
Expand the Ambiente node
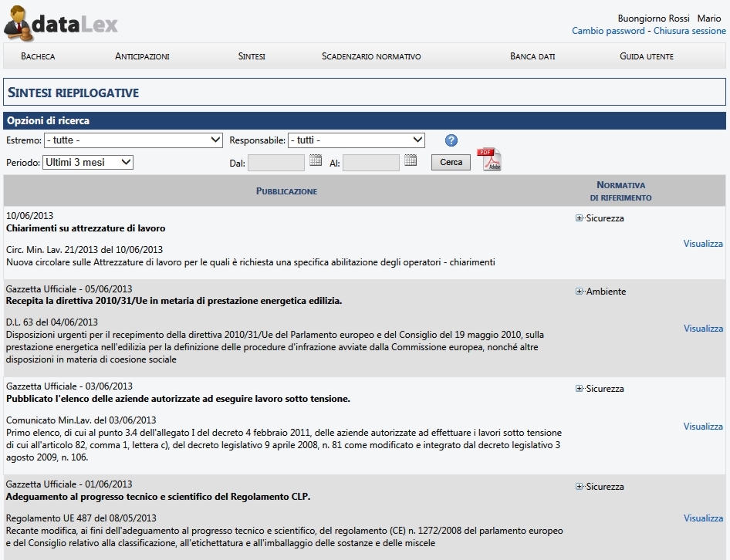[579, 292]
